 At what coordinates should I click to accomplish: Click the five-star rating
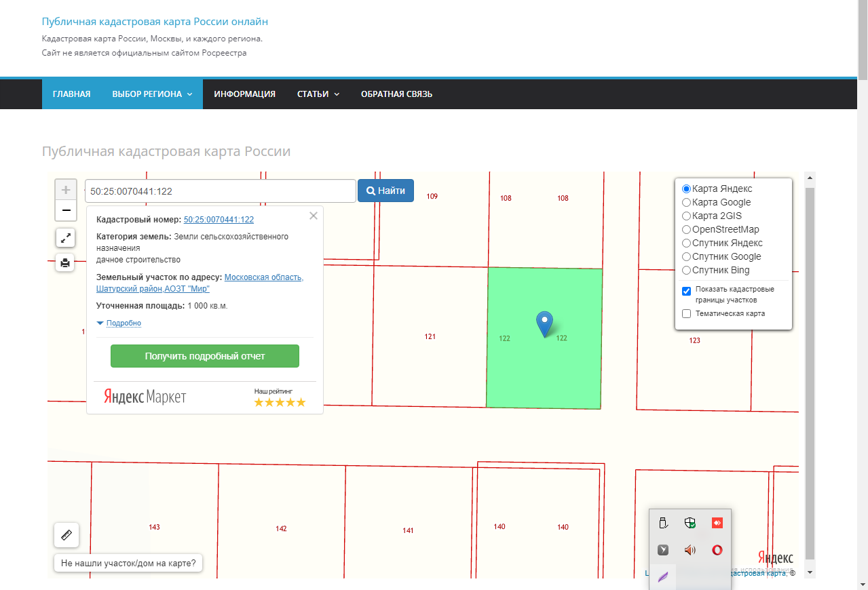(x=280, y=402)
